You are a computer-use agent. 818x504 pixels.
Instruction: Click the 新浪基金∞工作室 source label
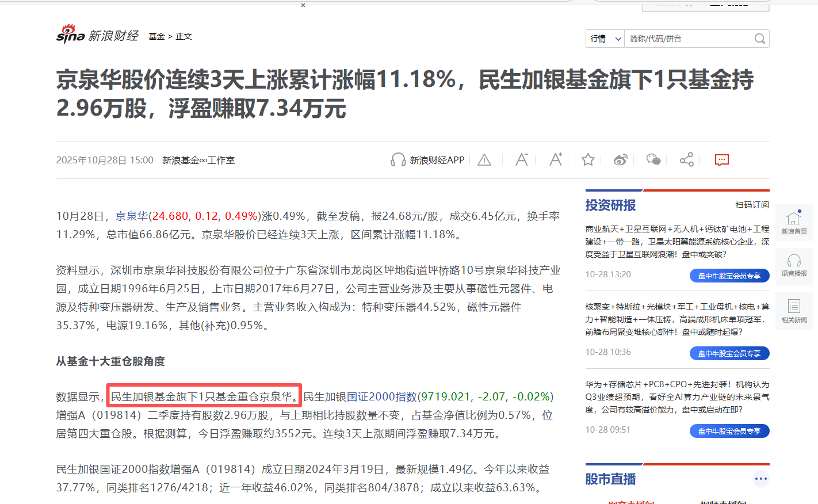click(198, 160)
